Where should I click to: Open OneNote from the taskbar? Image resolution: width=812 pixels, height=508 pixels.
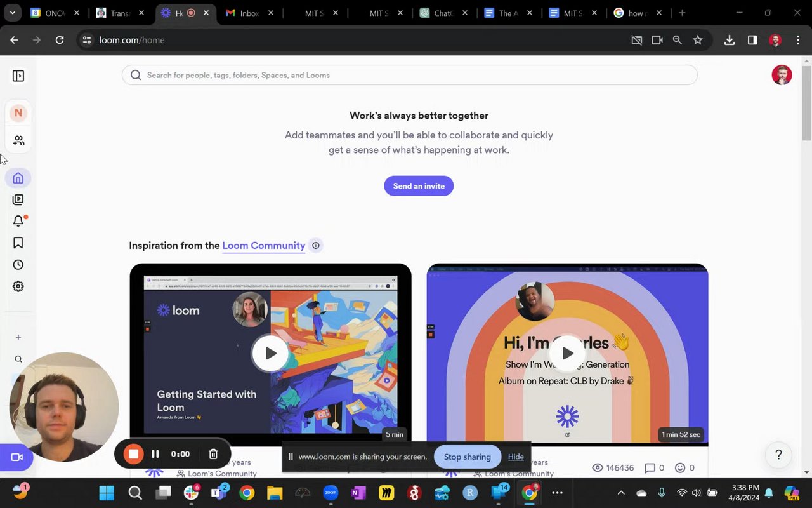358,493
